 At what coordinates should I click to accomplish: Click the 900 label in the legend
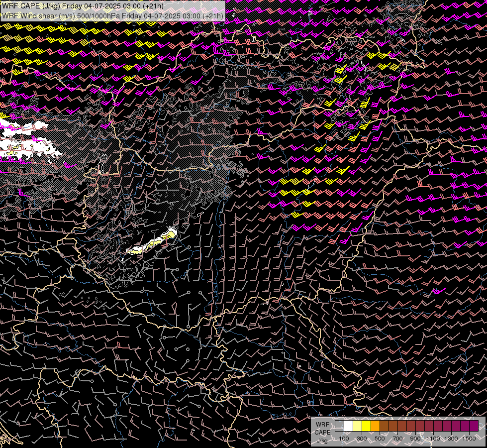[415, 439]
